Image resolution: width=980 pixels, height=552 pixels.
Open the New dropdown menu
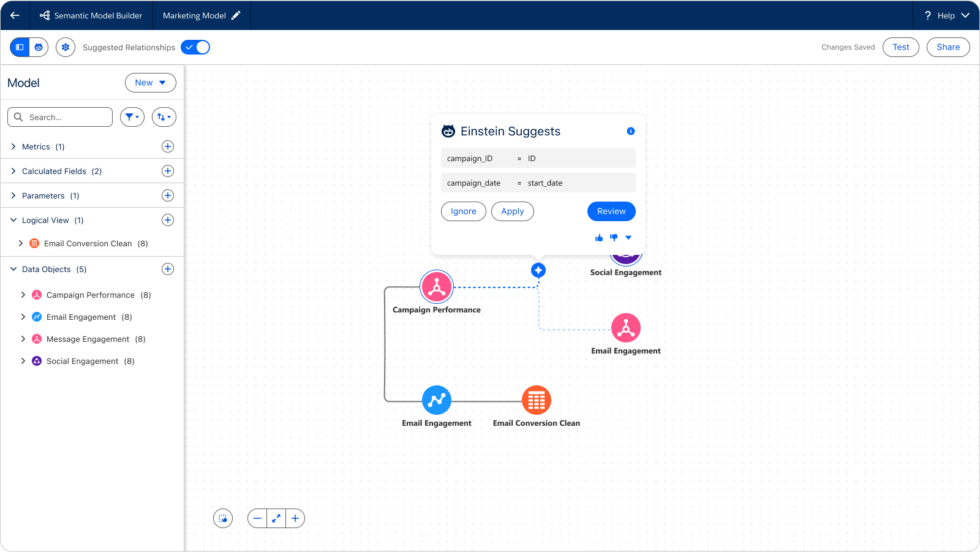tap(150, 83)
